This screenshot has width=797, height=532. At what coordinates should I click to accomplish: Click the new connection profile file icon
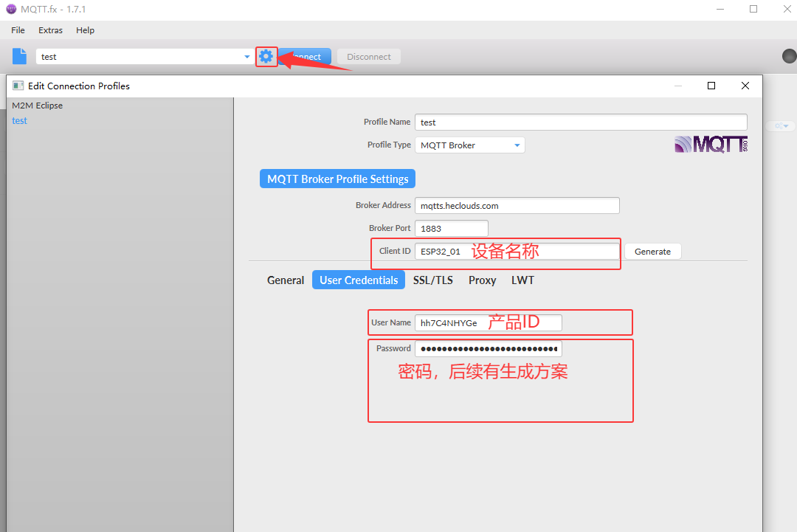19,56
